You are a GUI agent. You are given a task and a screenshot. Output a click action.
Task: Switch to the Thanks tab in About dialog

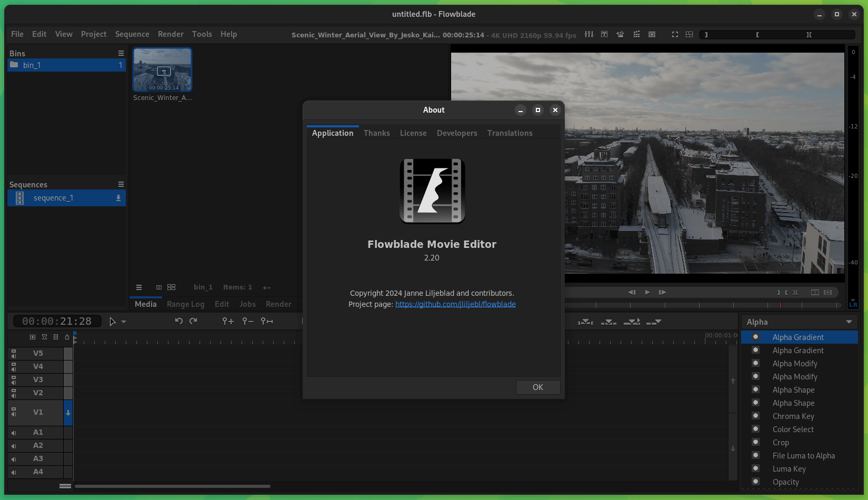(376, 133)
